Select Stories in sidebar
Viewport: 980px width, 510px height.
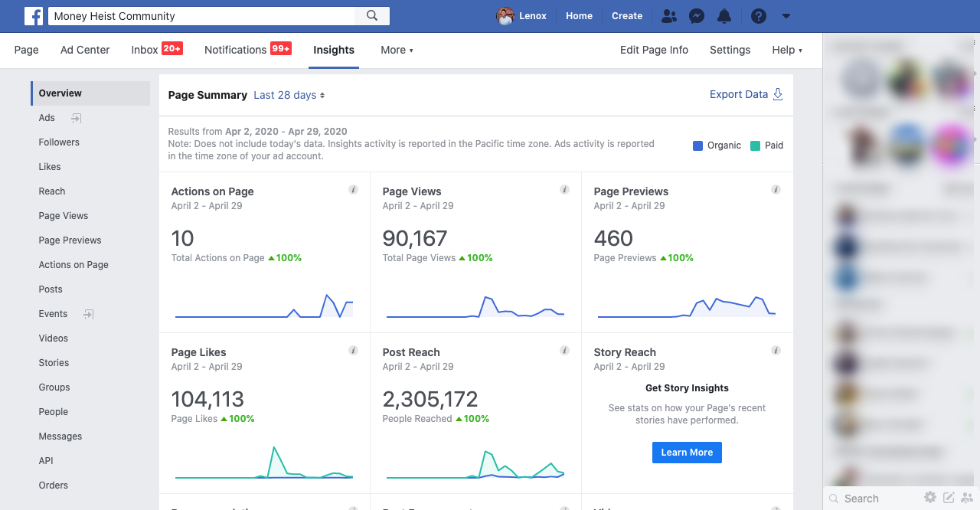(54, 363)
